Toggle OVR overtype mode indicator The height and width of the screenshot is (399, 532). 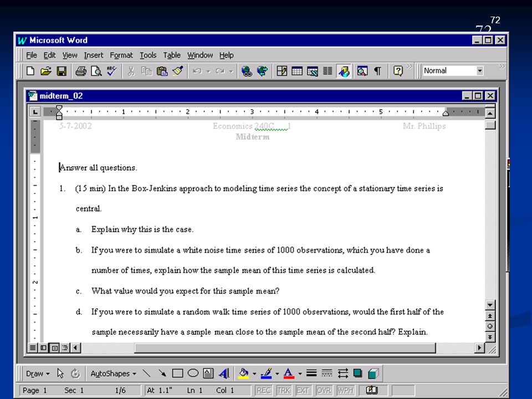click(323, 391)
